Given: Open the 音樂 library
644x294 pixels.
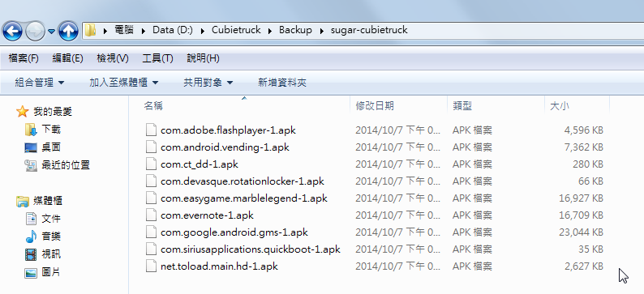Looking at the screenshot, I should (x=51, y=236).
